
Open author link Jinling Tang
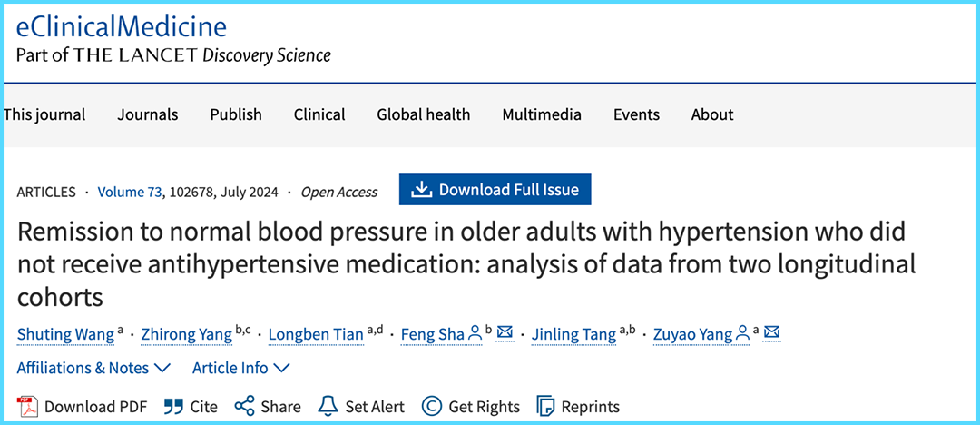(573, 335)
